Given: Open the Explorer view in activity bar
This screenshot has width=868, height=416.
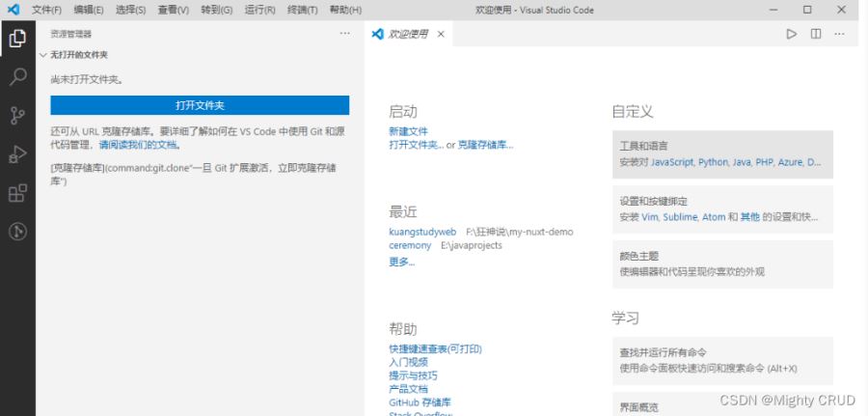Looking at the screenshot, I should (17, 39).
